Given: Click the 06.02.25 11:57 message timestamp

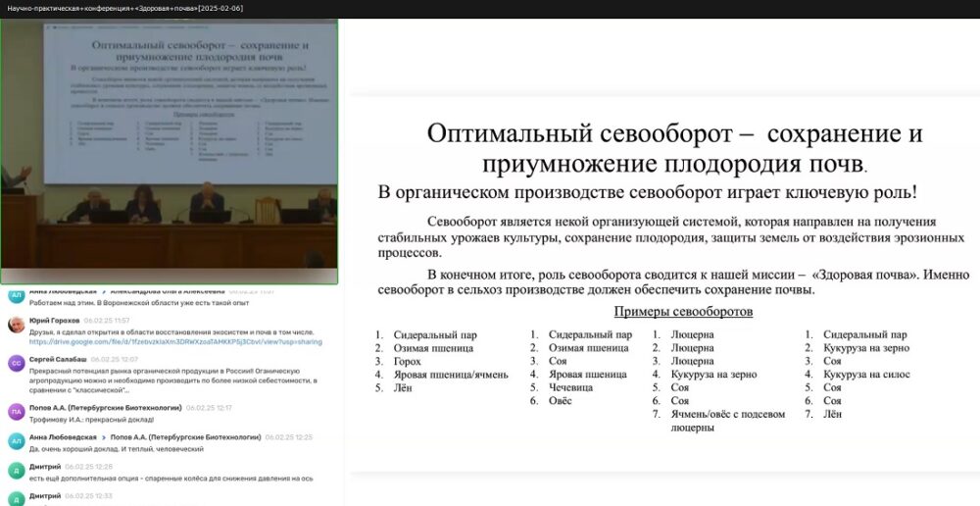Looking at the screenshot, I should [x=107, y=321].
